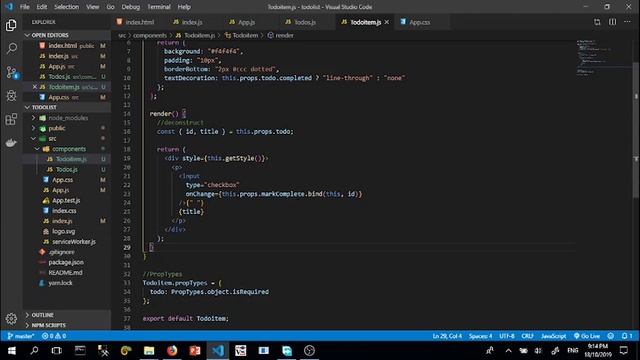This screenshot has width=640, height=360.
Task: Open the Windows Action Center icon
Action: 624,351
